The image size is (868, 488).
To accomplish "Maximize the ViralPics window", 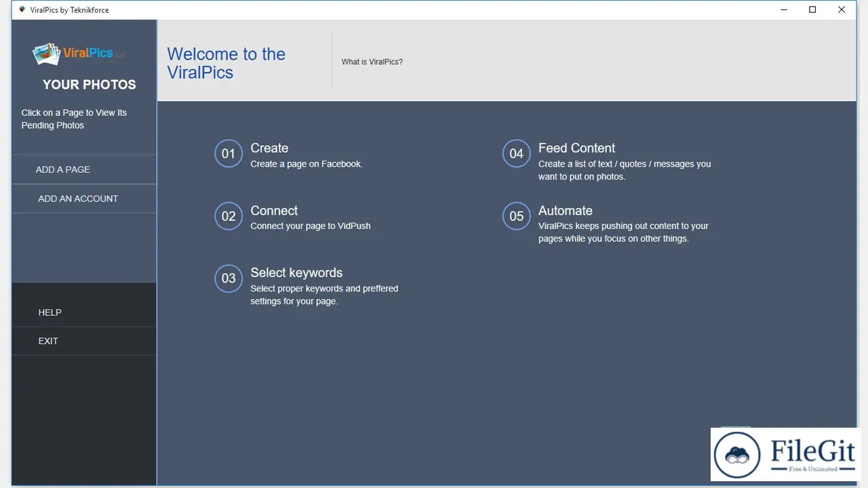I will pos(812,9).
